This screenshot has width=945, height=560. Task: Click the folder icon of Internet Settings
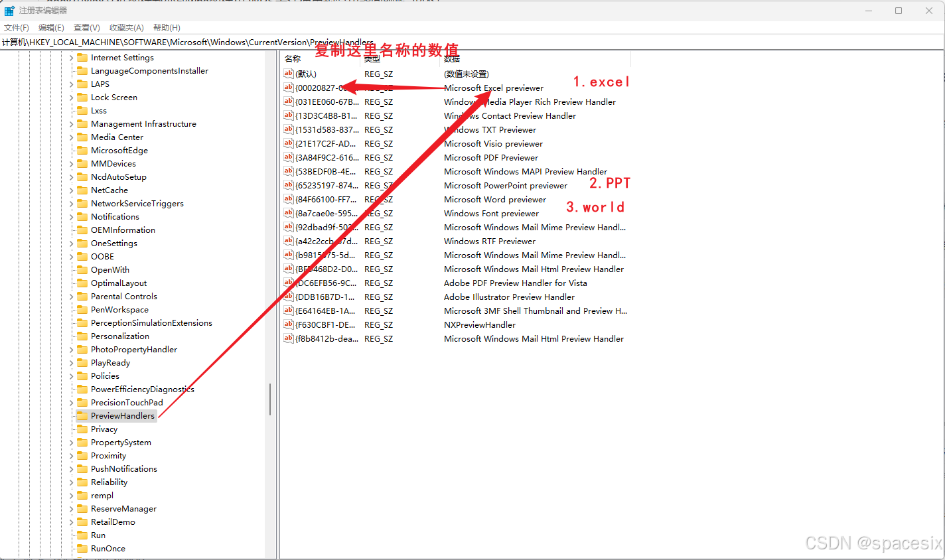click(82, 58)
